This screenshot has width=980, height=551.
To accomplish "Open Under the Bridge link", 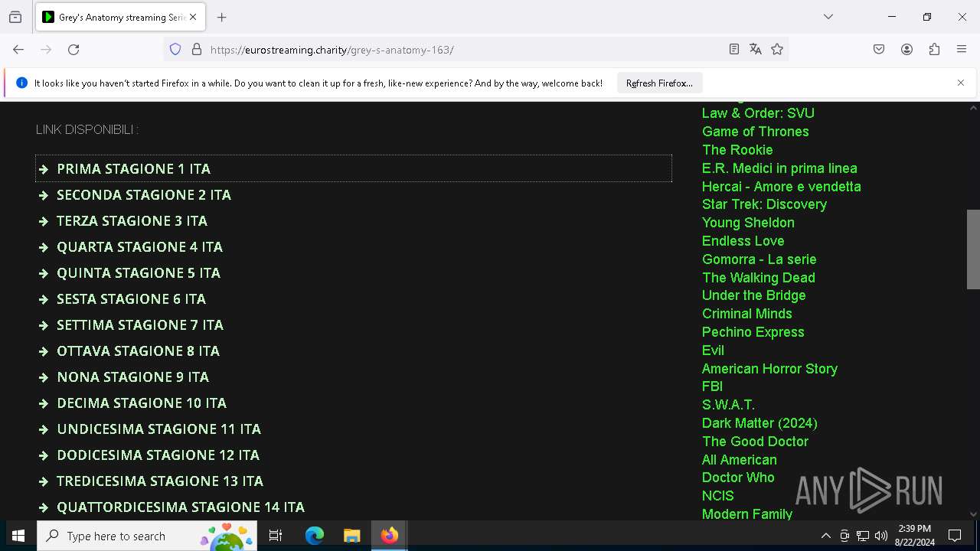I will [753, 295].
